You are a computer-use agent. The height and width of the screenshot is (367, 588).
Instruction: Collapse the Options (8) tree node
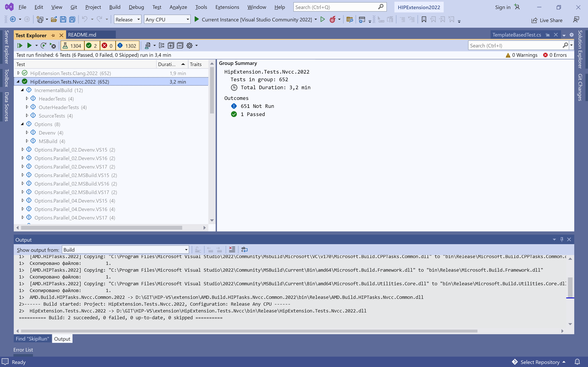(22, 124)
